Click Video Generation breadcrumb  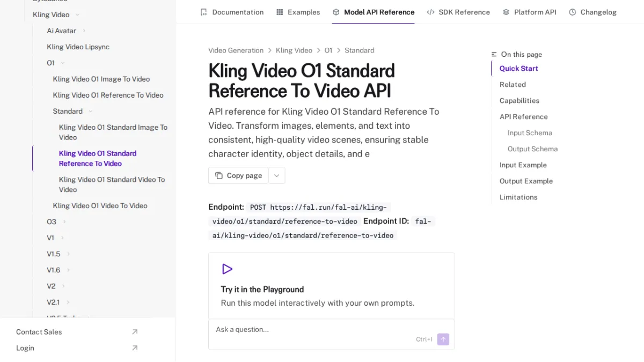pos(236,50)
